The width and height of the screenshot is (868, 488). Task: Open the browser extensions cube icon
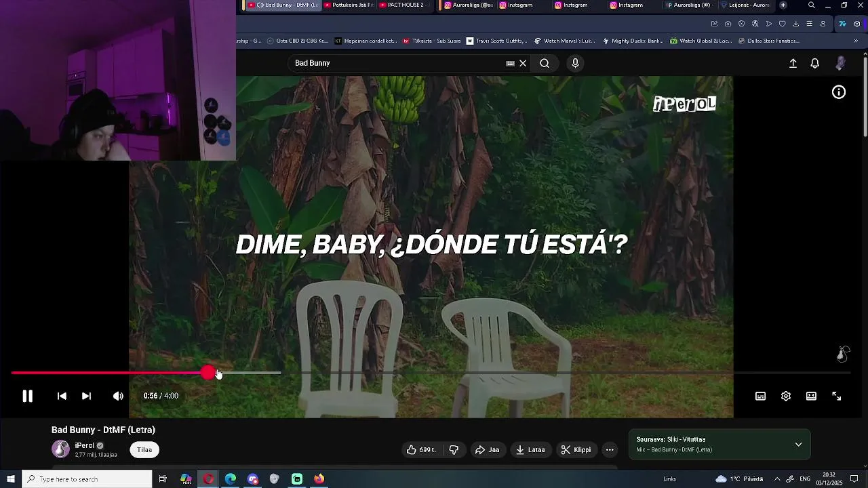pos(857,24)
